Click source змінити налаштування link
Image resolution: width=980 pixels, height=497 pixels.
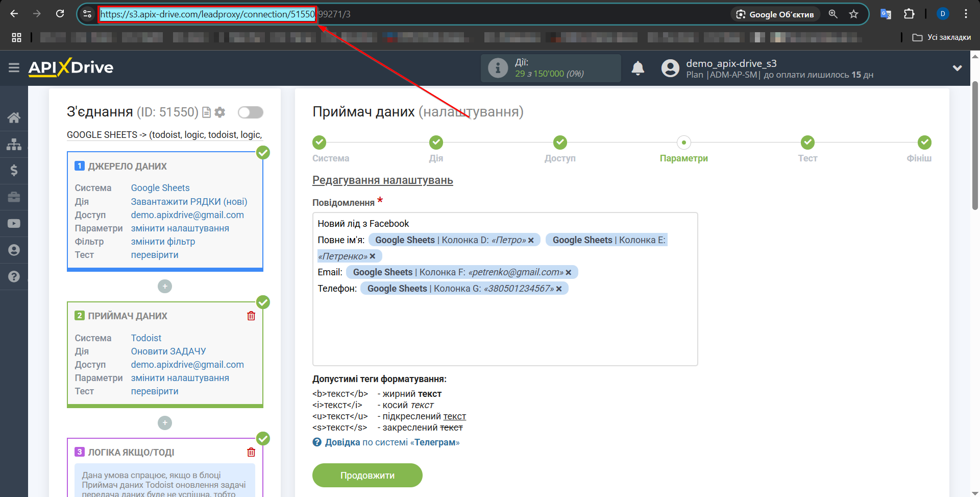(180, 228)
